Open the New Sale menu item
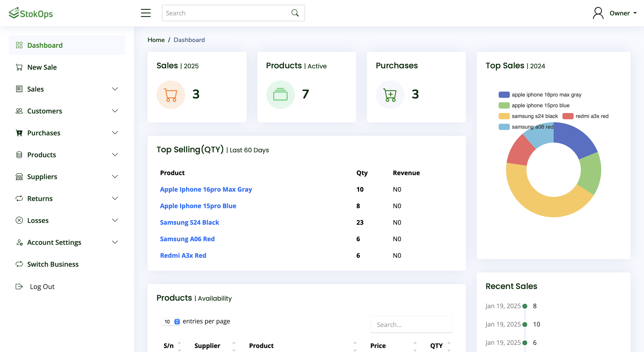This screenshot has height=352, width=644. coord(42,67)
